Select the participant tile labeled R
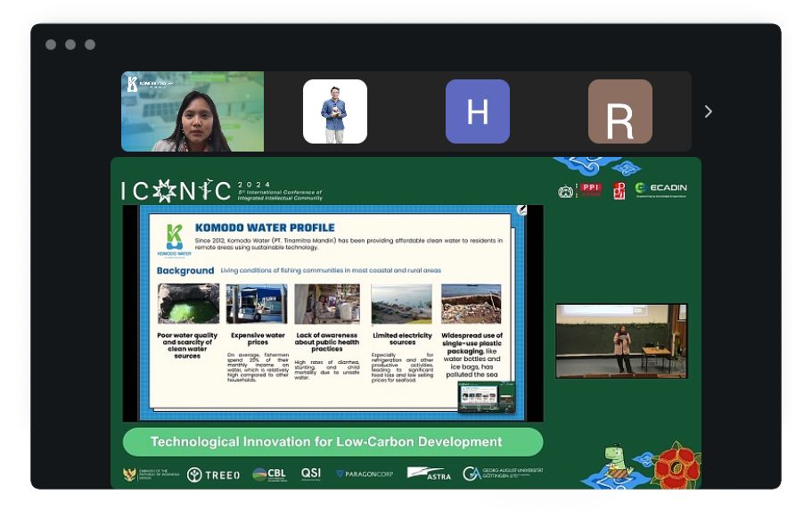This screenshot has width=812, height=527. tap(619, 111)
